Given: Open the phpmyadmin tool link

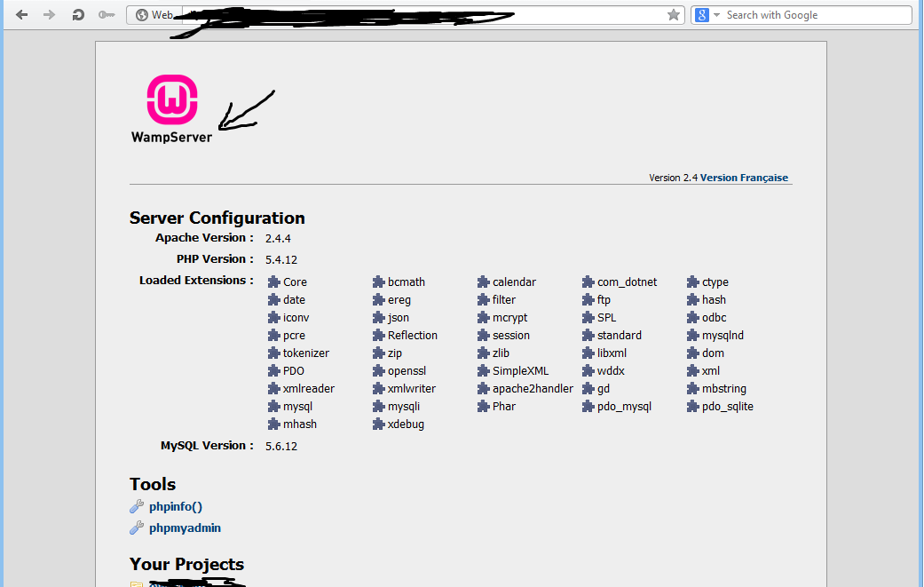Looking at the screenshot, I should (185, 528).
